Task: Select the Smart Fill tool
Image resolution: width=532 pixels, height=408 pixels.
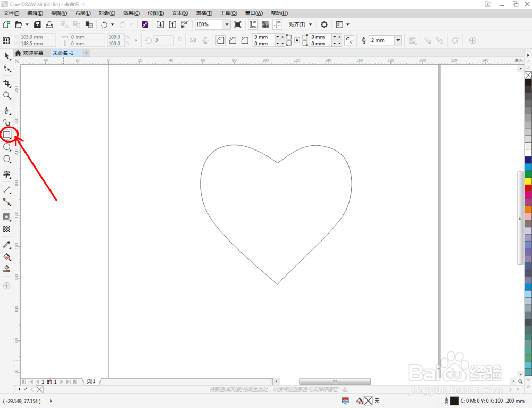Action: [7, 269]
